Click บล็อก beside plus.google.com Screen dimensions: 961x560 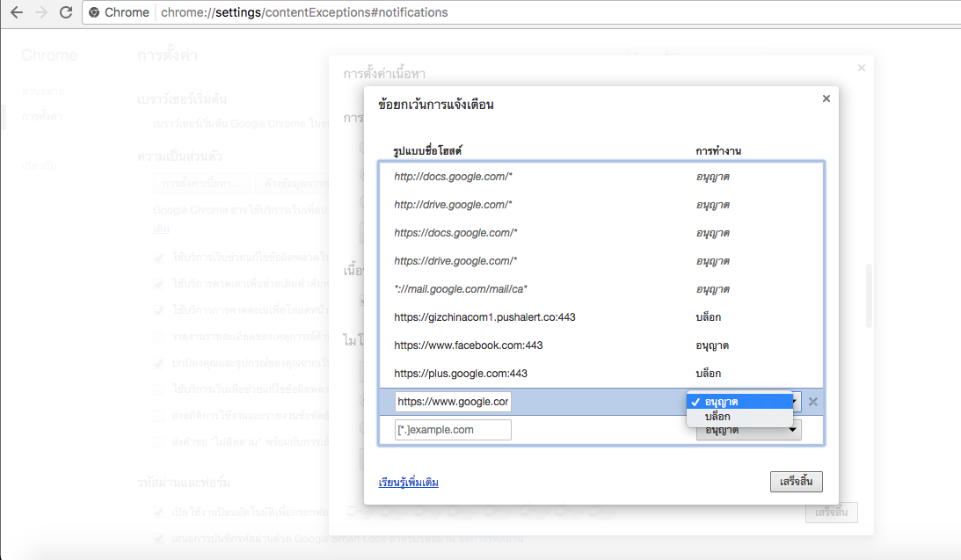click(709, 374)
